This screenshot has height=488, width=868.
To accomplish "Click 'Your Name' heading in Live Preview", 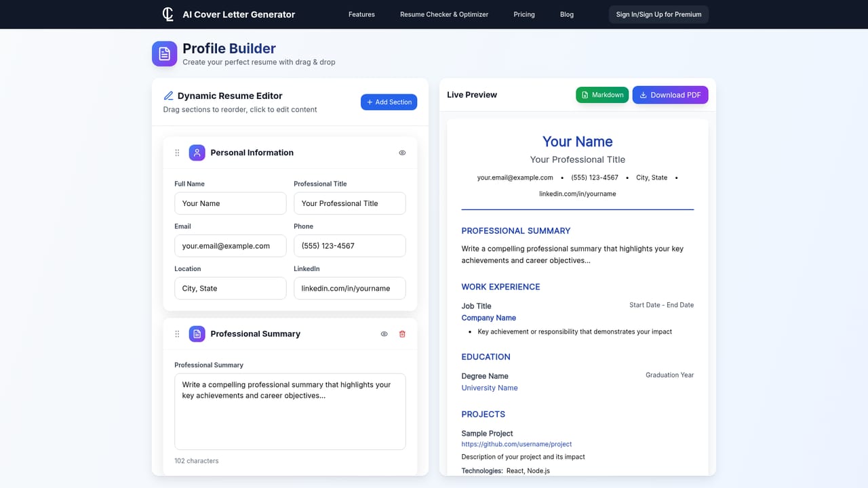I will 578,142.
